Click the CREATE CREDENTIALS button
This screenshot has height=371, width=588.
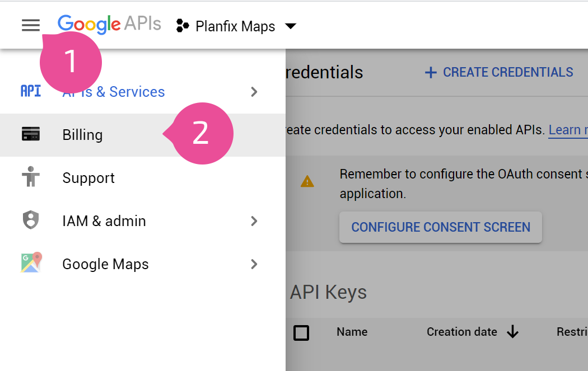[x=499, y=72]
